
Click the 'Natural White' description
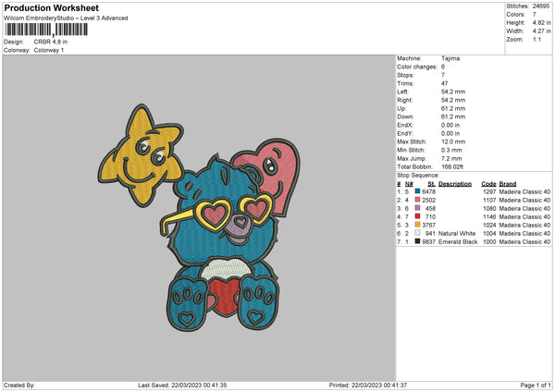[457, 234]
